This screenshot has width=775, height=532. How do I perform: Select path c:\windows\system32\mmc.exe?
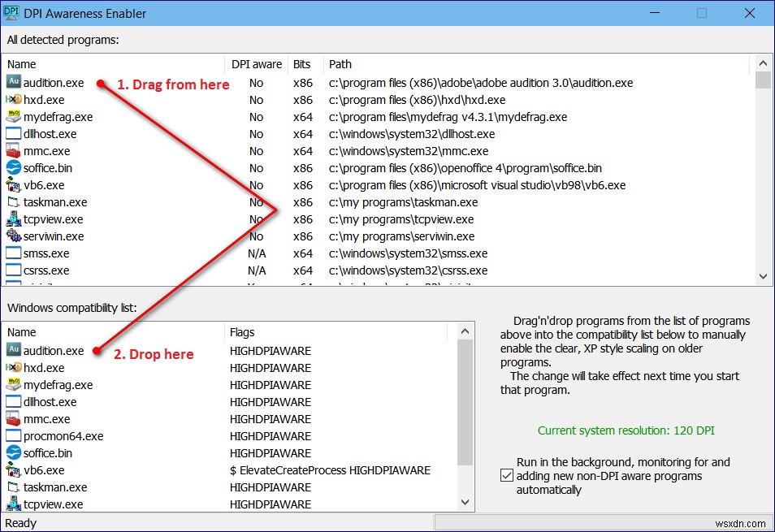[409, 151]
